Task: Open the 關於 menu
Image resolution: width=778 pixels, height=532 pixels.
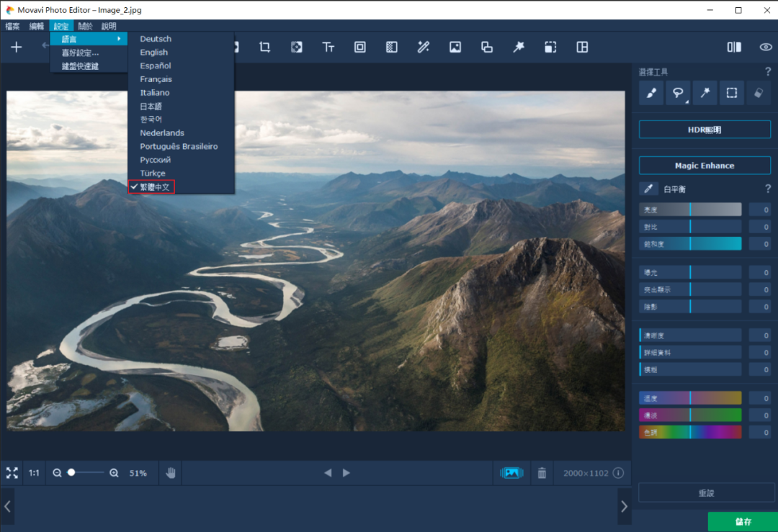Action: click(85, 27)
